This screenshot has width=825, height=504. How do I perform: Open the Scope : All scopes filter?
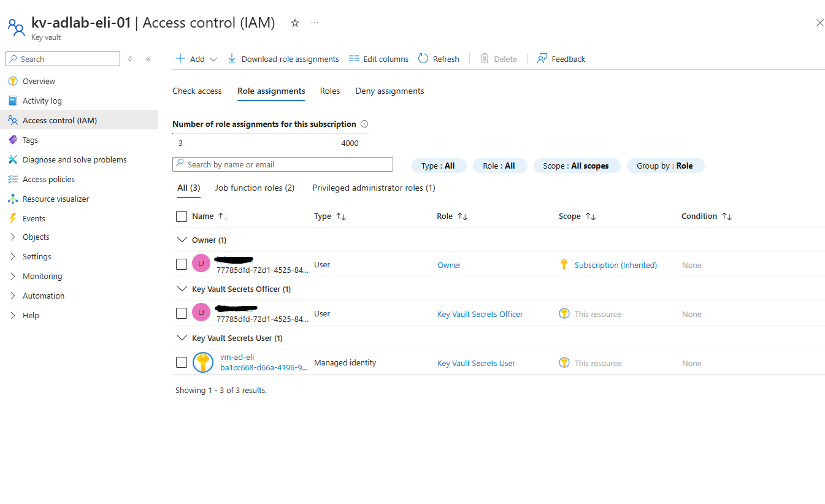(x=577, y=166)
